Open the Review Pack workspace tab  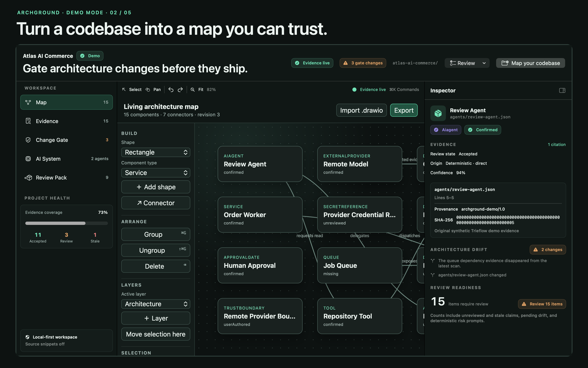(x=66, y=177)
